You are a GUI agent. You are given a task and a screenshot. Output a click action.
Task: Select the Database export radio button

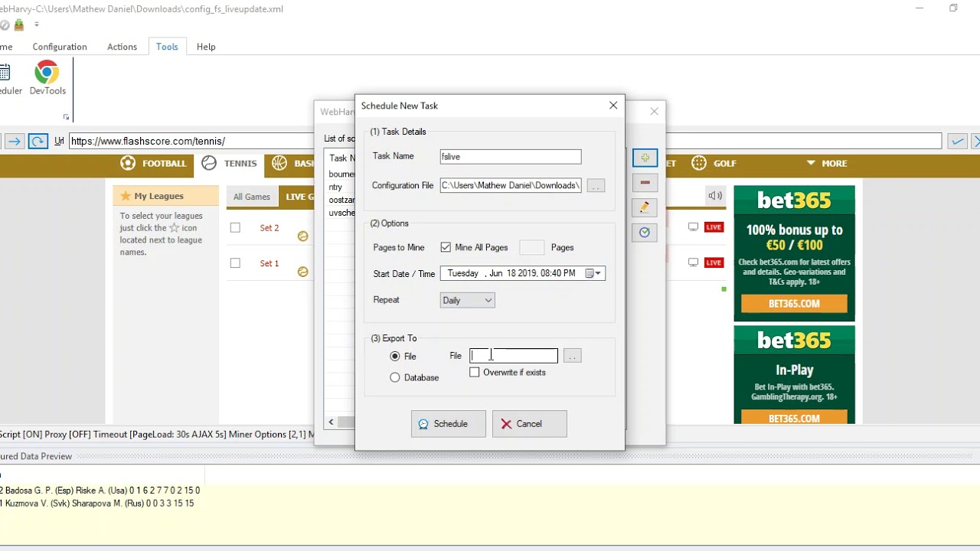coord(395,377)
